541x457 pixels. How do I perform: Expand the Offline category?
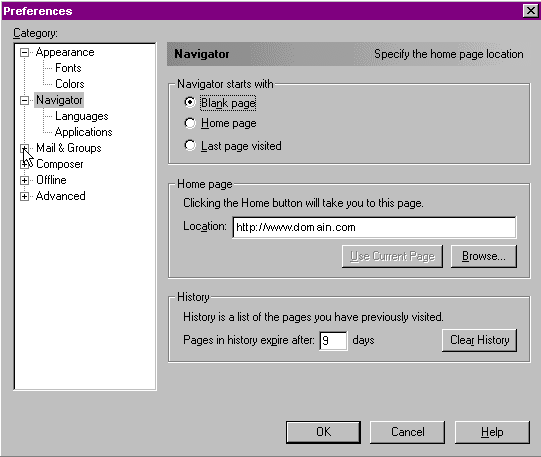click(24, 180)
